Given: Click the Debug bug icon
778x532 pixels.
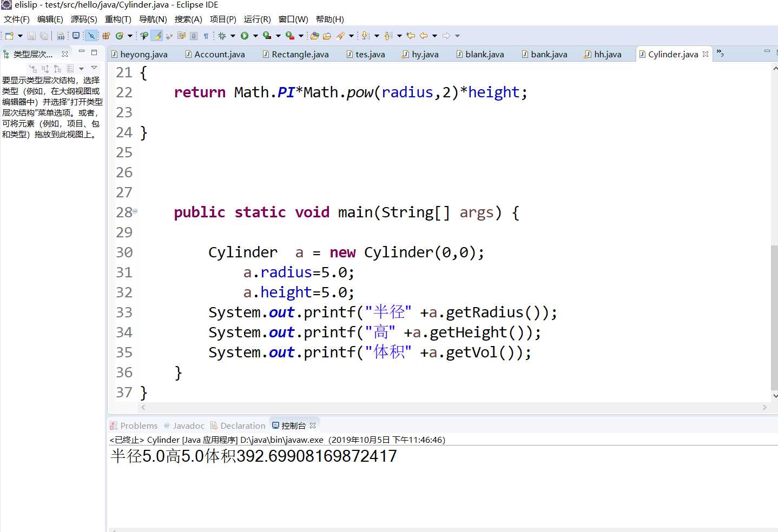Looking at the screenshot, I should (222, 36).
